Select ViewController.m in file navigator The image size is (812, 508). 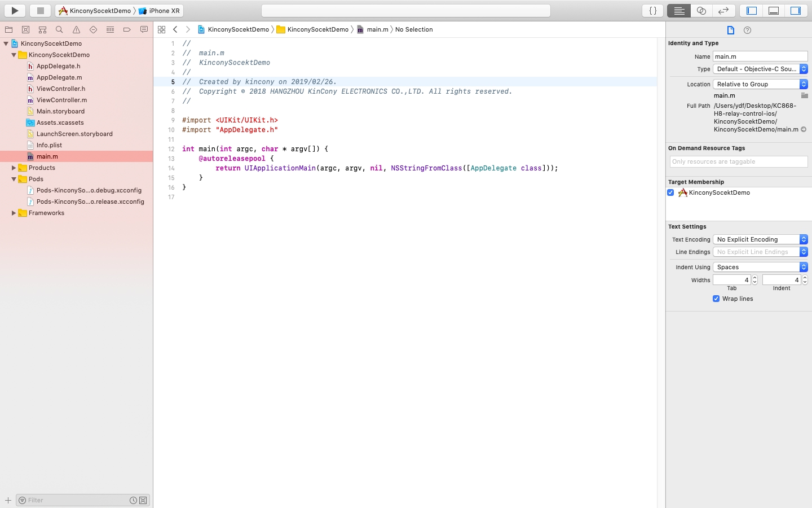pos(61,100)
